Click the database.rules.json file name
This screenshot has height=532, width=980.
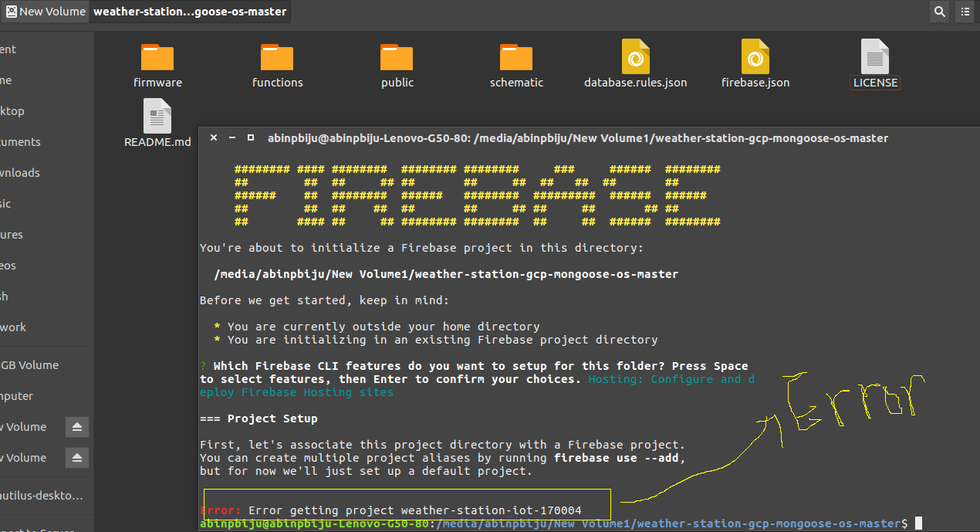[636, 83]
